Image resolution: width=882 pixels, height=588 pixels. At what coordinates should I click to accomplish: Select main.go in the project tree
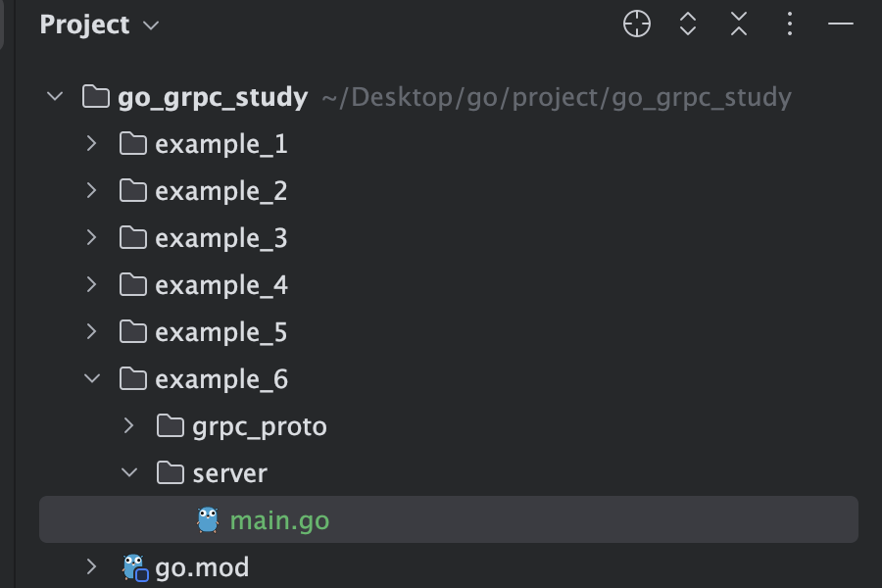(280, 519)
